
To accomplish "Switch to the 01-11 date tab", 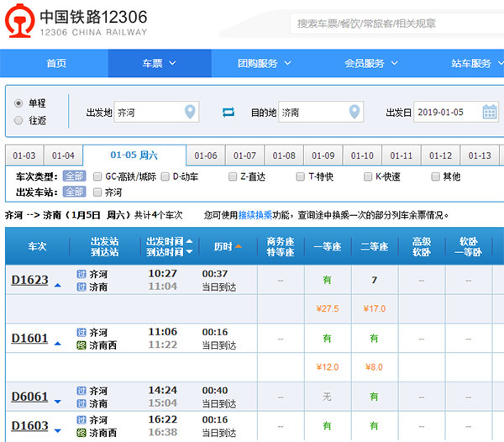I will [x=402, y=155].
